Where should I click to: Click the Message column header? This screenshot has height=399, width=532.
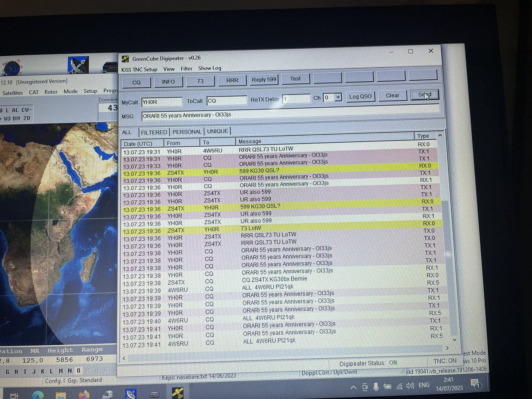point(325,139)
